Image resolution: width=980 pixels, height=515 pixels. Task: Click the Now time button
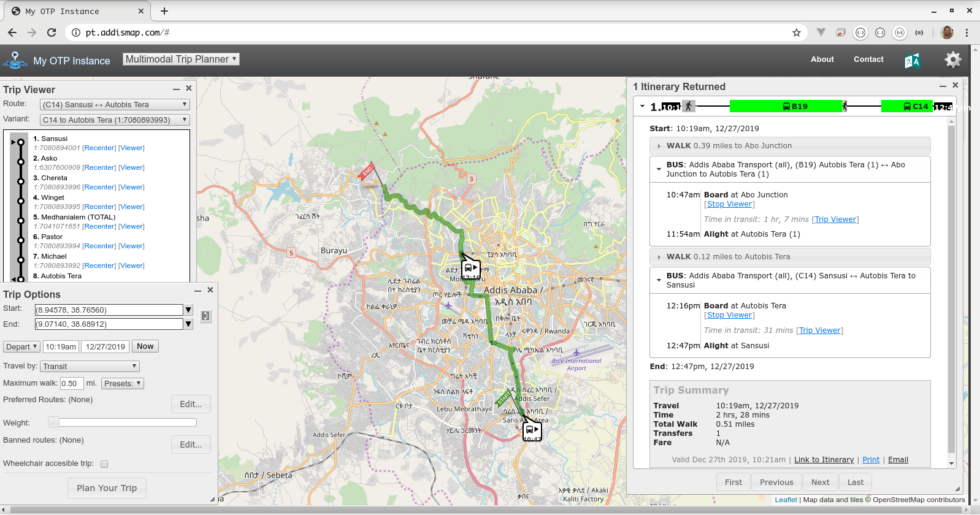tap(145, 346)
